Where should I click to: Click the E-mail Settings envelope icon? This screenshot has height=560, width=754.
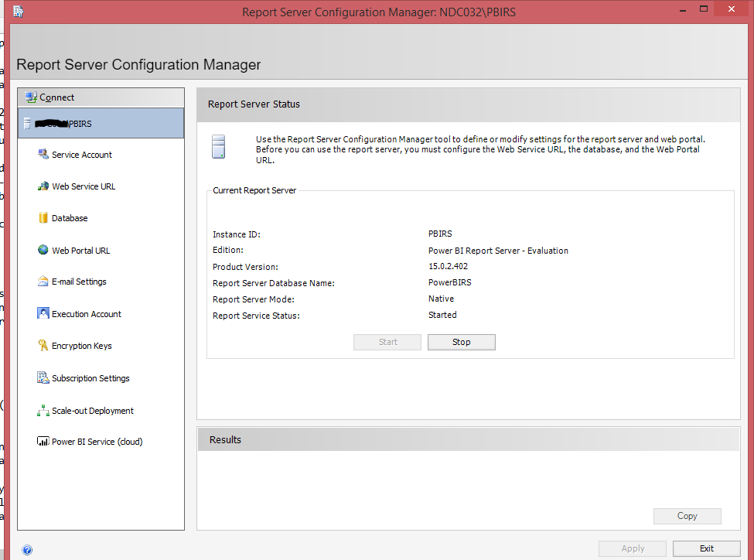pos(43,282)
